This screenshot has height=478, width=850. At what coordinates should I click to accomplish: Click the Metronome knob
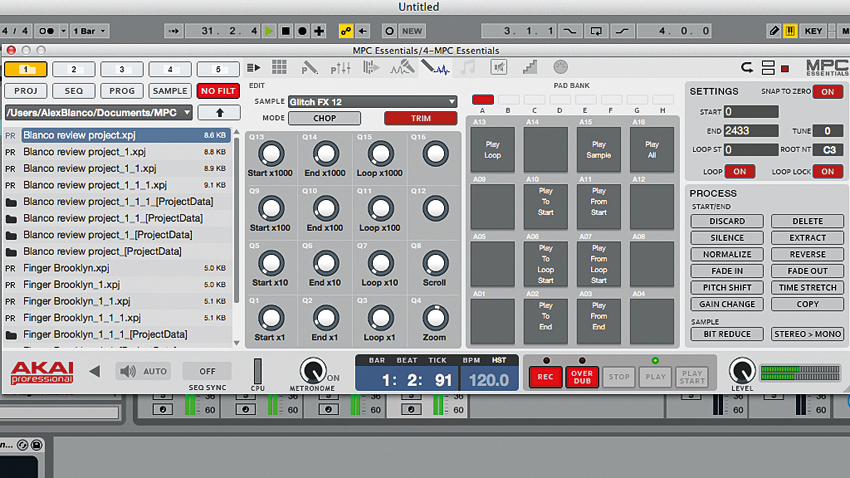(x=313, y=371)
